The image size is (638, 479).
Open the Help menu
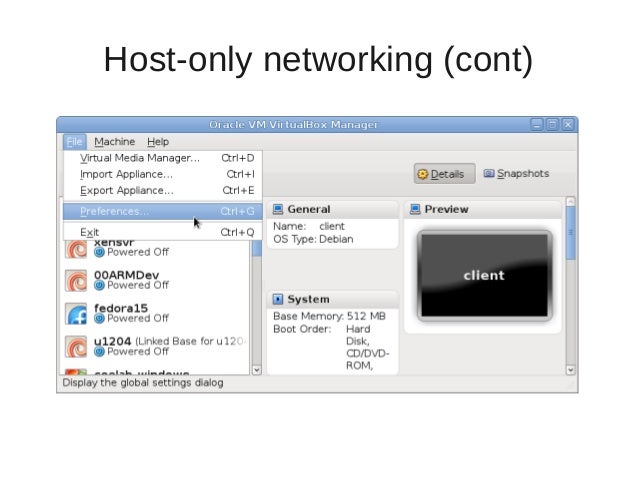(158, 142)
